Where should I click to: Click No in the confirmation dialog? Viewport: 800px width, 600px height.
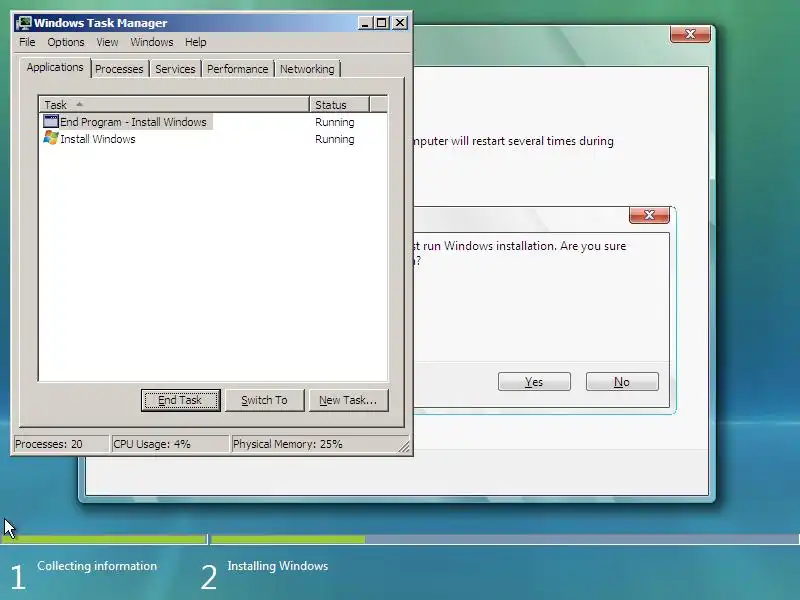click(622, 382)
